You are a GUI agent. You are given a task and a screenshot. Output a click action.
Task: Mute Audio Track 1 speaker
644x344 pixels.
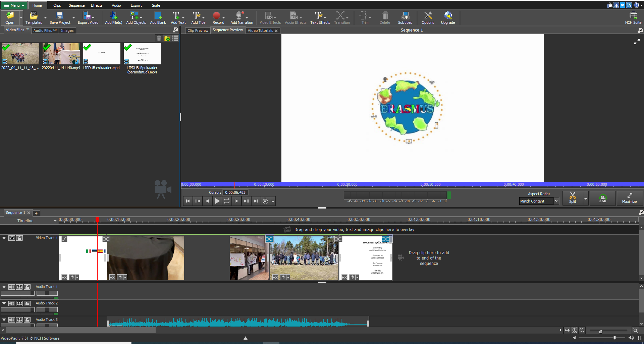click(x=12, y=287)
